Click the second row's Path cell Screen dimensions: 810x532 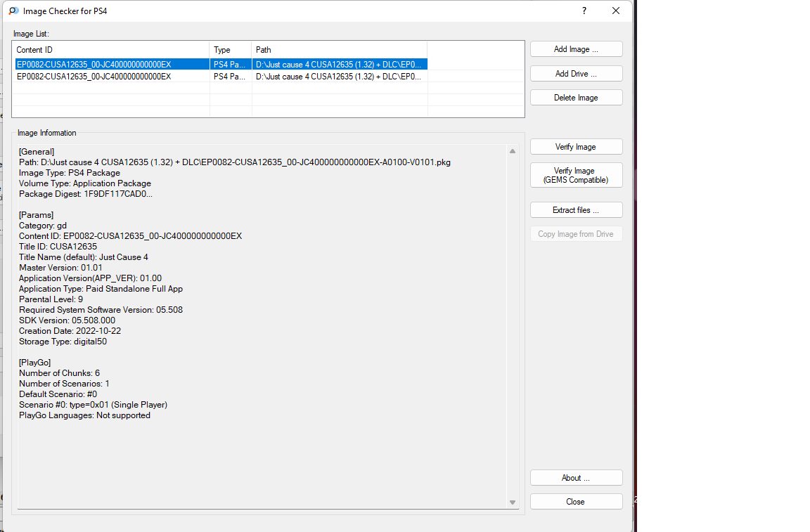(x=339, y=77)
